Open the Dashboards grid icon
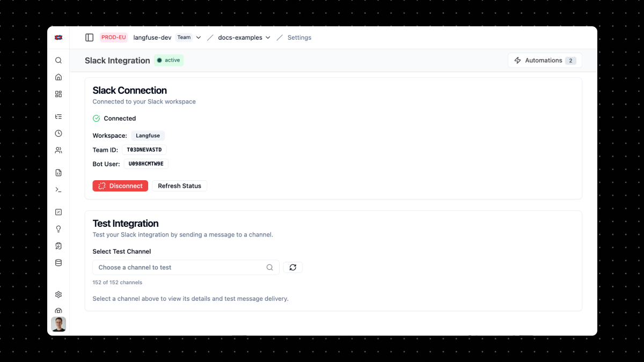 click(x=58, y=94)
